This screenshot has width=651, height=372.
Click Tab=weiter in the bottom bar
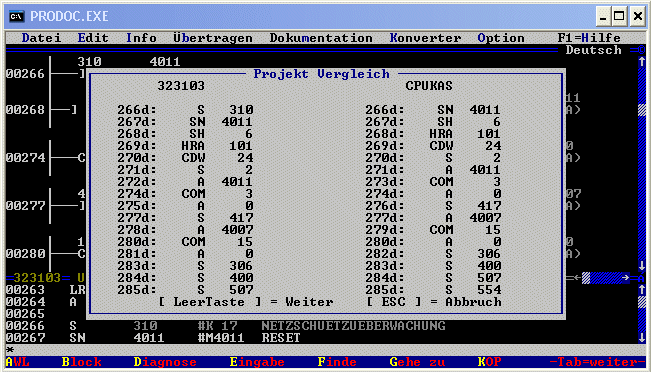pyautogui.click(x=597, y=362)
